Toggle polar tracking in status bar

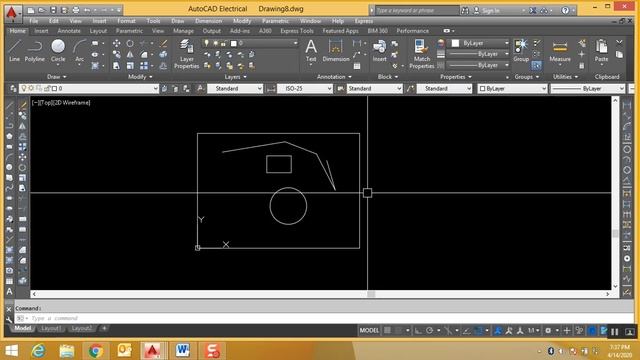430,331
